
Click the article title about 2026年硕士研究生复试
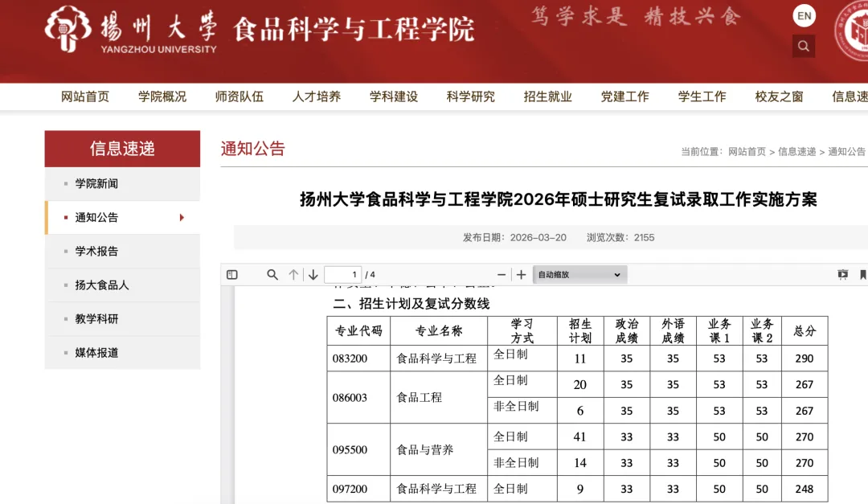[x=558, y=199]
